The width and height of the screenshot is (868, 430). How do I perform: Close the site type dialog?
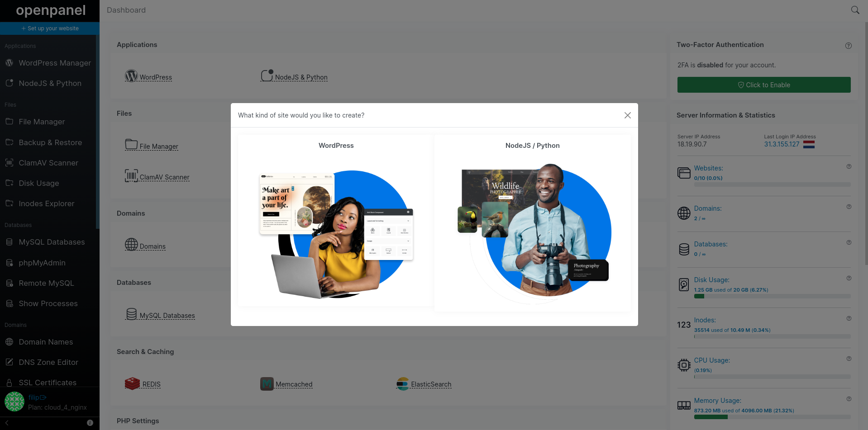[x=627, y=115]
